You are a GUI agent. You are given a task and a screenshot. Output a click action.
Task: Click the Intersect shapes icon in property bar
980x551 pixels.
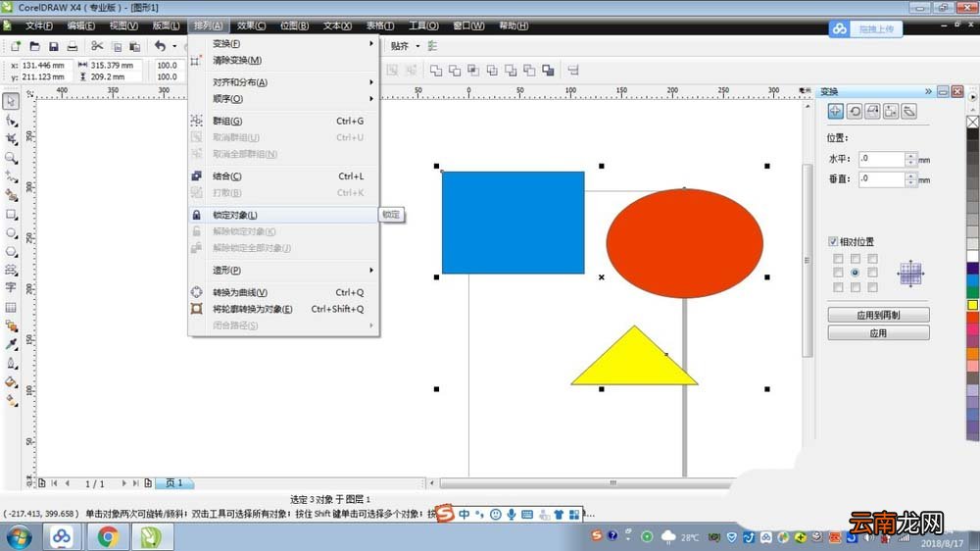point(473,71)
